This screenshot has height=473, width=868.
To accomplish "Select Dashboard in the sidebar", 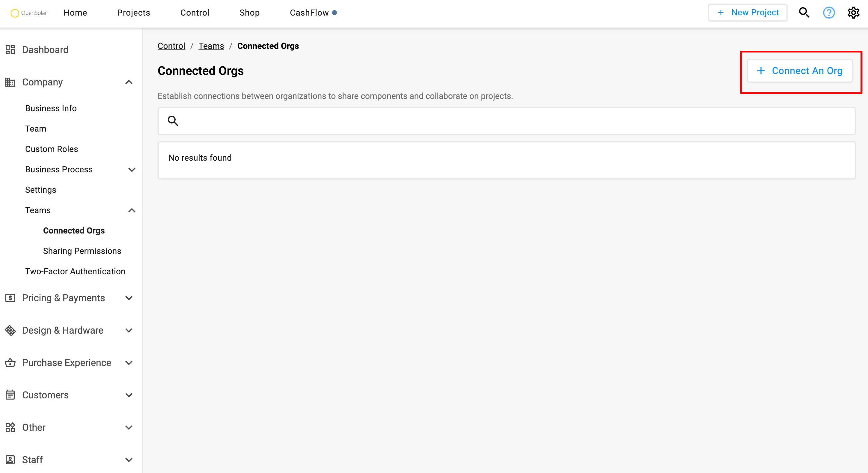I will [x=45, y=50].
